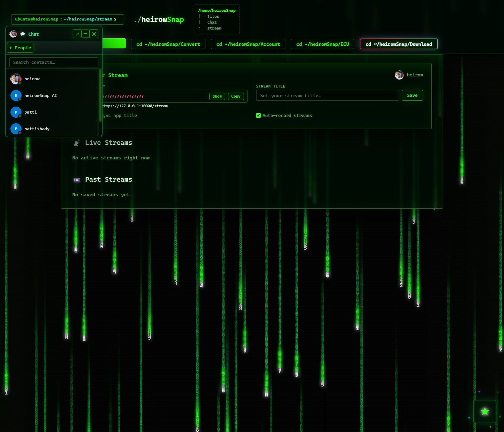
Task: Click the pattishady contact avatar
Action: click(16, 129)
